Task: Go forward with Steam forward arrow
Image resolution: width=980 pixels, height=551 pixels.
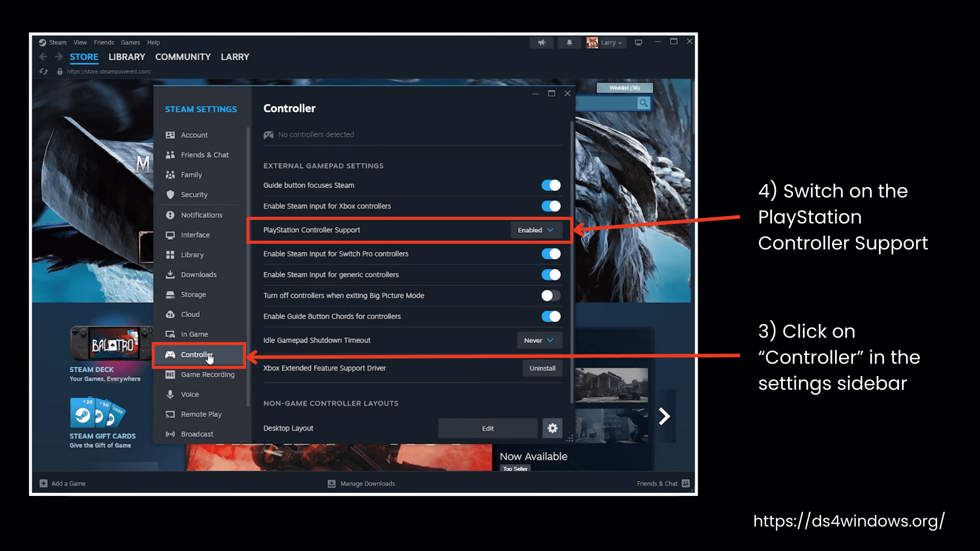Action: tap(59, 57)
